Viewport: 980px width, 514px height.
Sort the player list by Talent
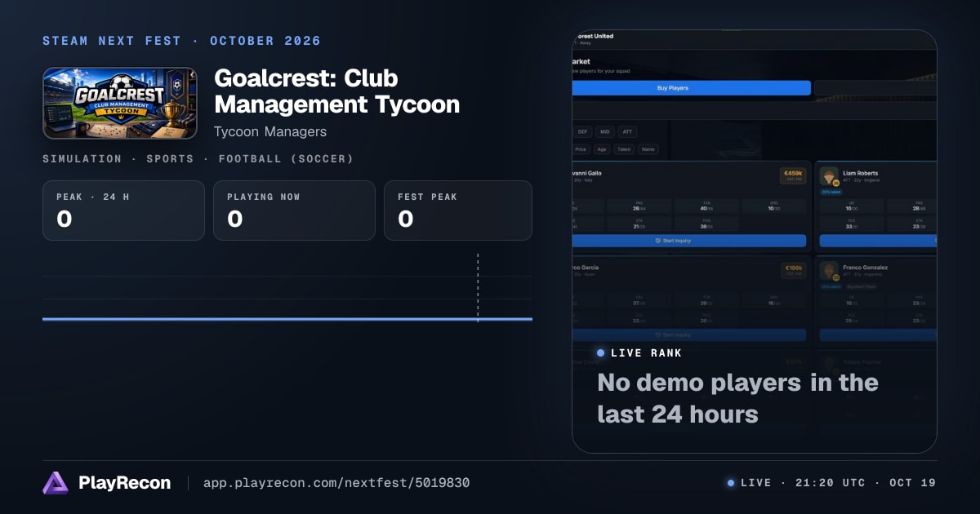(x=624, y=149)
